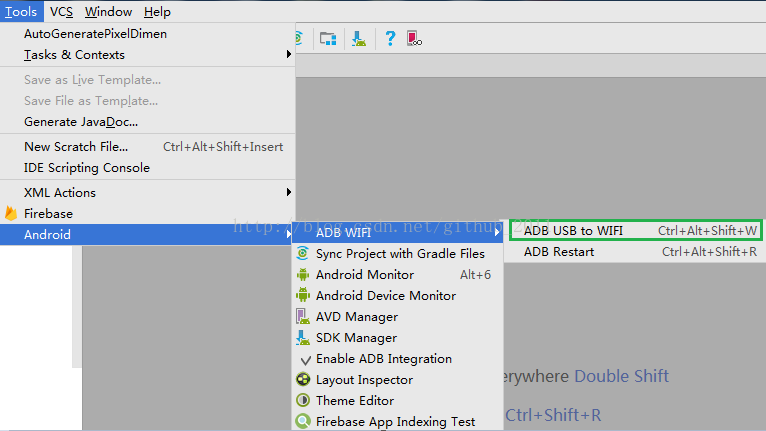Screen dimensions: 766x431
Task: Click the Ctrl+Shift+R hint text
Action: click(553, 415)
